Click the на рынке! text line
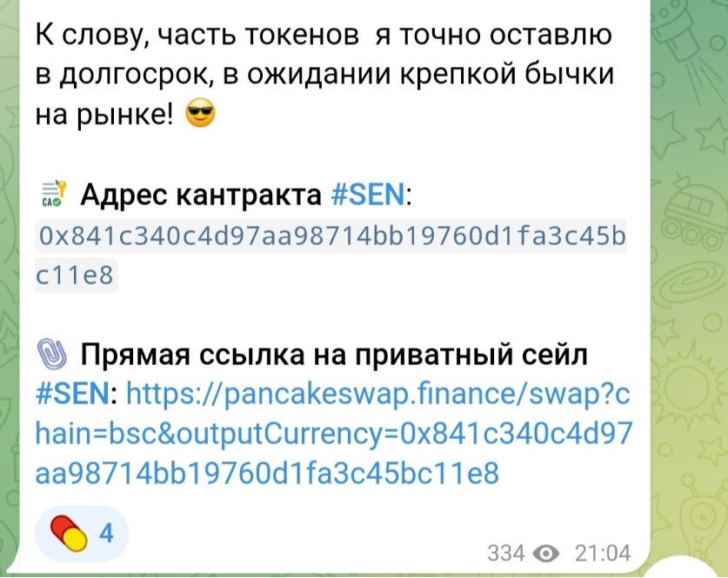 104,114
